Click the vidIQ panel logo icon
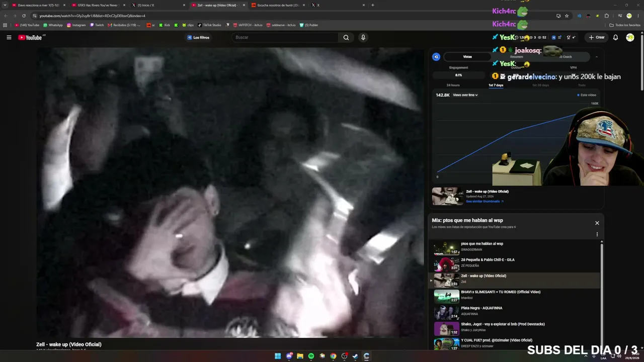The image size is (644, 362). click(436, 57)
